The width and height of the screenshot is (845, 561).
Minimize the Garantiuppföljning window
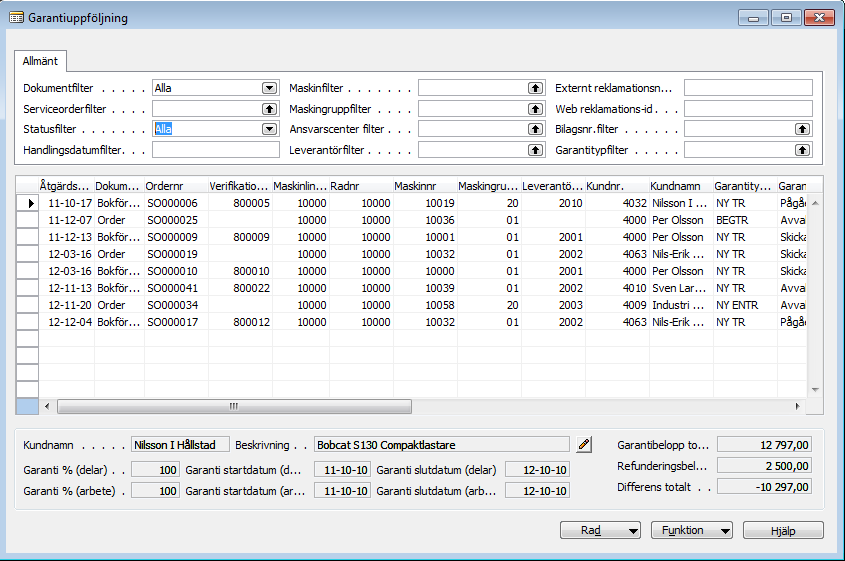753,18
